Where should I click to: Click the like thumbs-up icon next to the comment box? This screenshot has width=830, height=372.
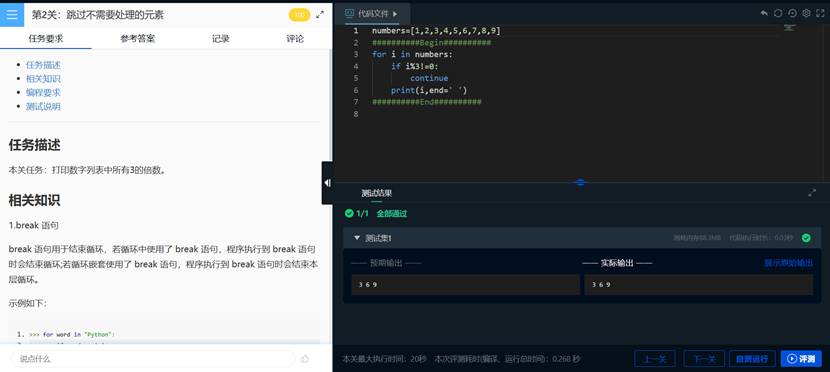pyautogui.click(x=305, y=359)
